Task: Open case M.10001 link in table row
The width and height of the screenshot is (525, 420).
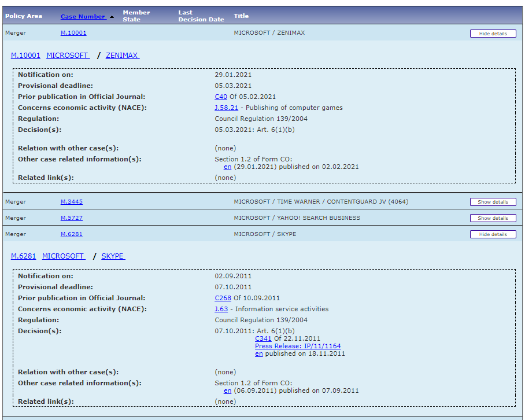Action: [x=73, y=33]
